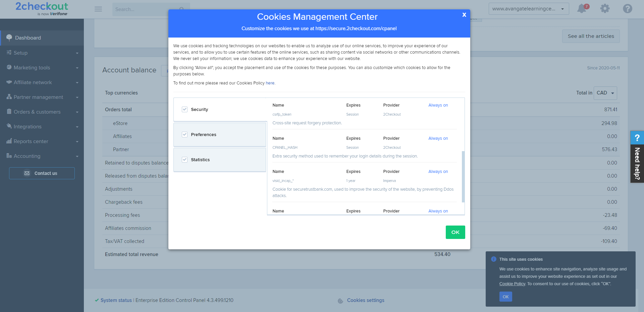
Task: Click the Reports center chart icon
Action: 9,141
